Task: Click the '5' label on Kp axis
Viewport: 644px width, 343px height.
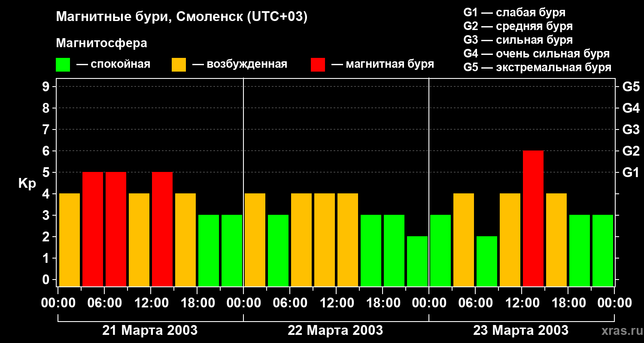Action: (x=47, y=172)
